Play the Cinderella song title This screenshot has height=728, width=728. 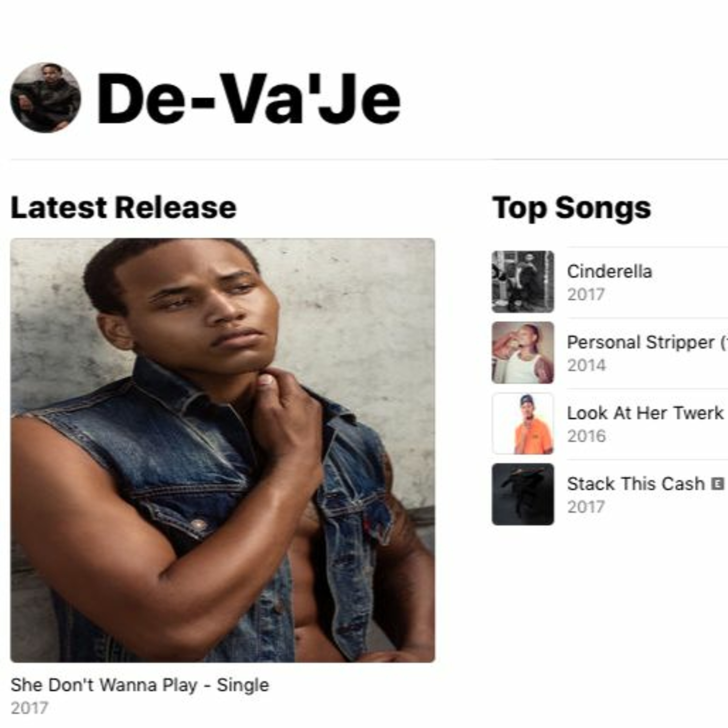(609, 271)
